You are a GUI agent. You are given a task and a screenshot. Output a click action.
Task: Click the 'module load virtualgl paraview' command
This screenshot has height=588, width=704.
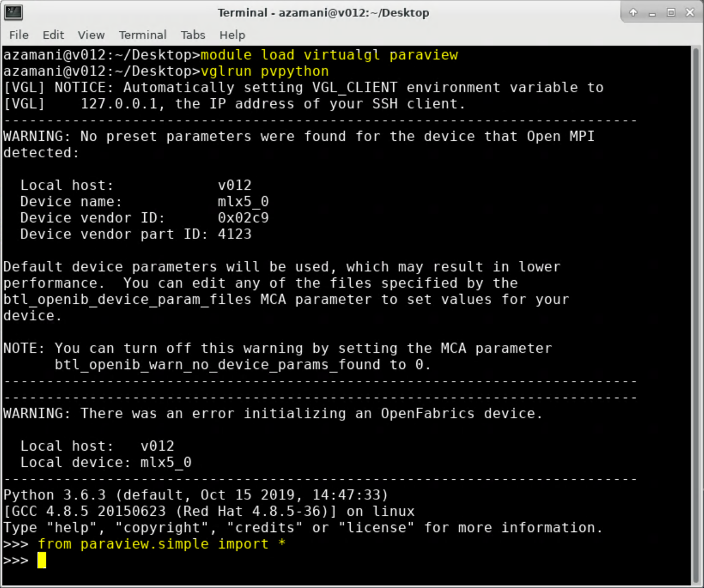pos(329,55)
